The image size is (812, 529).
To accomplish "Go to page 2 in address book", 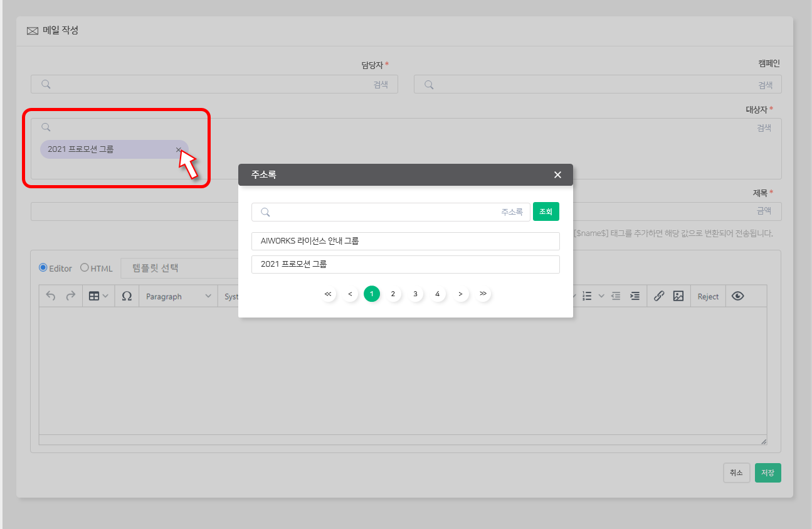I will coord(393,294).
